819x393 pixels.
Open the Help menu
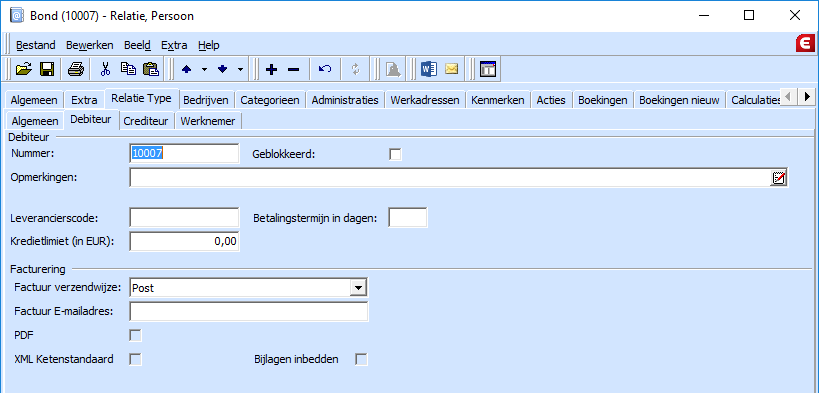pyautogui.click(x=209, y=45)
